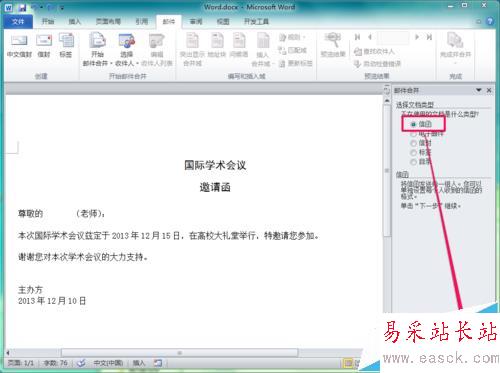This screenshot has width=500, height=373.
Task: Click the macro record icon in status bar
Action: 158,363
